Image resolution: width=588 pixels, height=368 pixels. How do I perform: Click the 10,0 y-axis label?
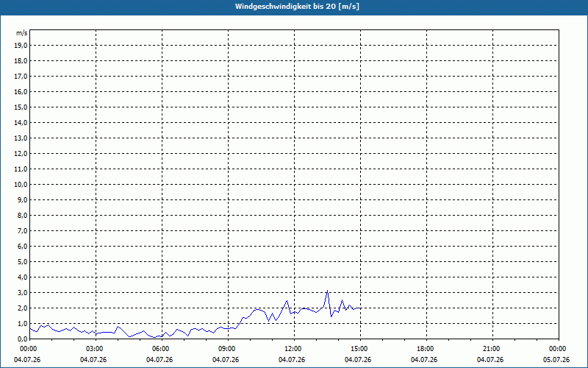pyautogui.click(x=22, y=185)
